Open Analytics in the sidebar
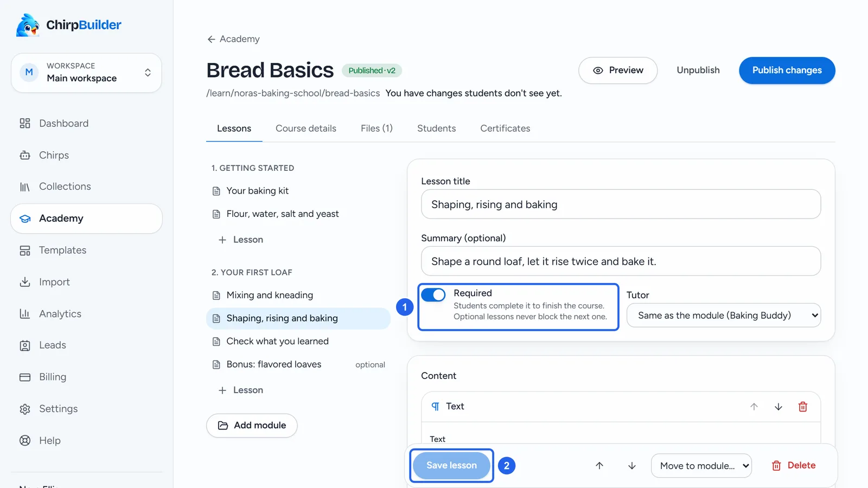Viewport: 868px width, 488px height. point(86,313)
